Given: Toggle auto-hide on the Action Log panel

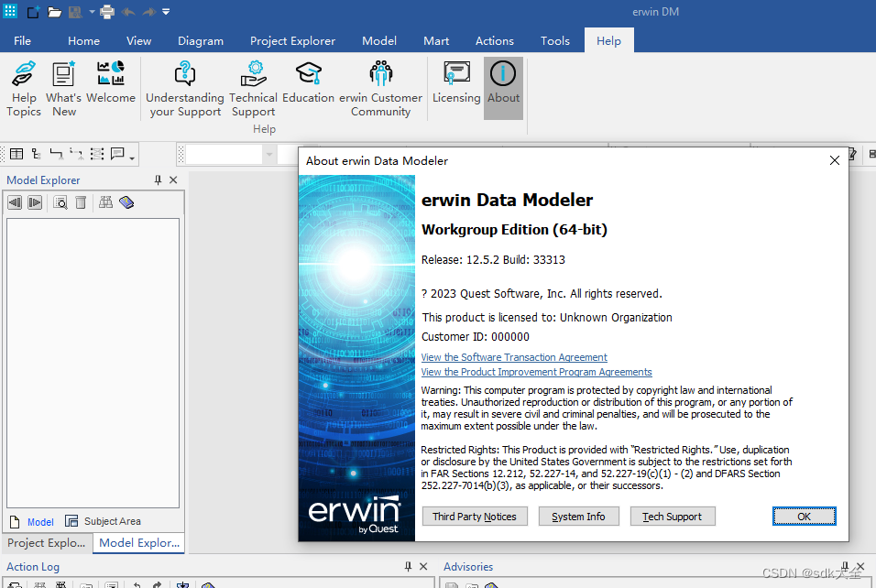Looking at the screenshot, I should tap(410, 566).
